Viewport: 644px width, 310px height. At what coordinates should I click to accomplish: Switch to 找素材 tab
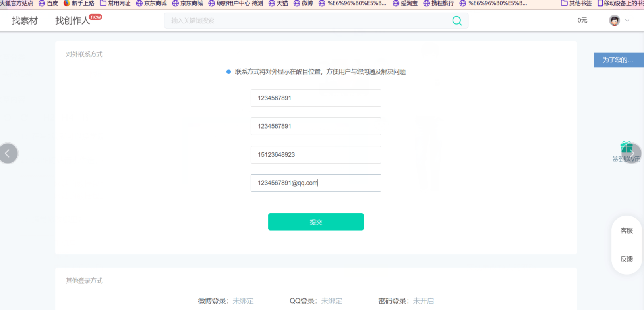(25, 21)
